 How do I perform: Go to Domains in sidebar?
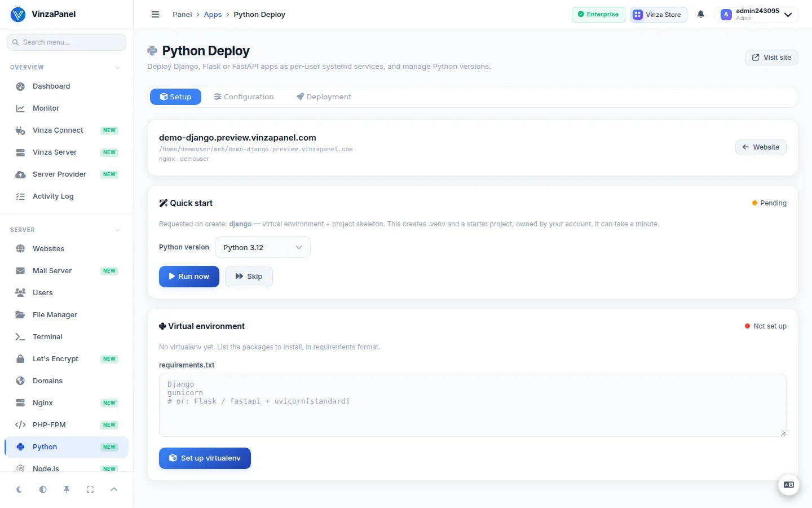67,381
